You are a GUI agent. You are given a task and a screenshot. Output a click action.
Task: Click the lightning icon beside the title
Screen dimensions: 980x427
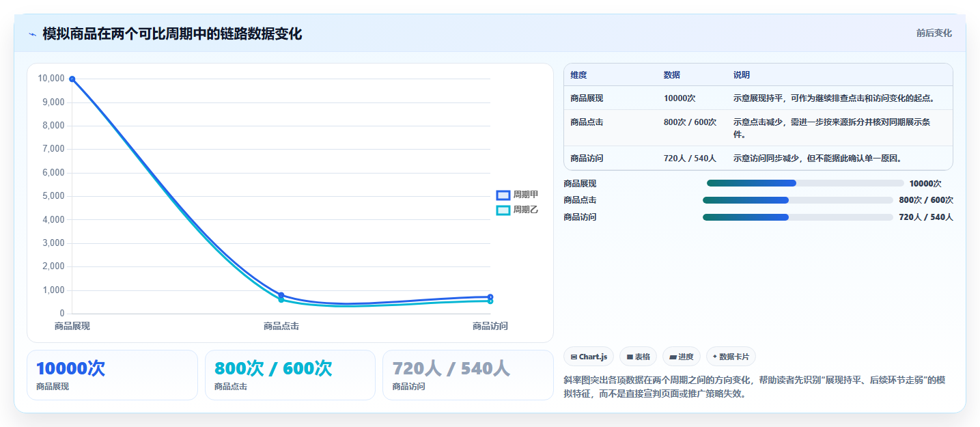tap(32, 34)
